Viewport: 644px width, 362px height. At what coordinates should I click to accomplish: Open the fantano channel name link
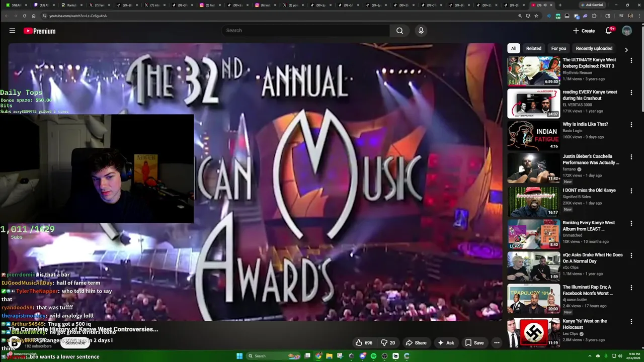(x=569, y=169)
